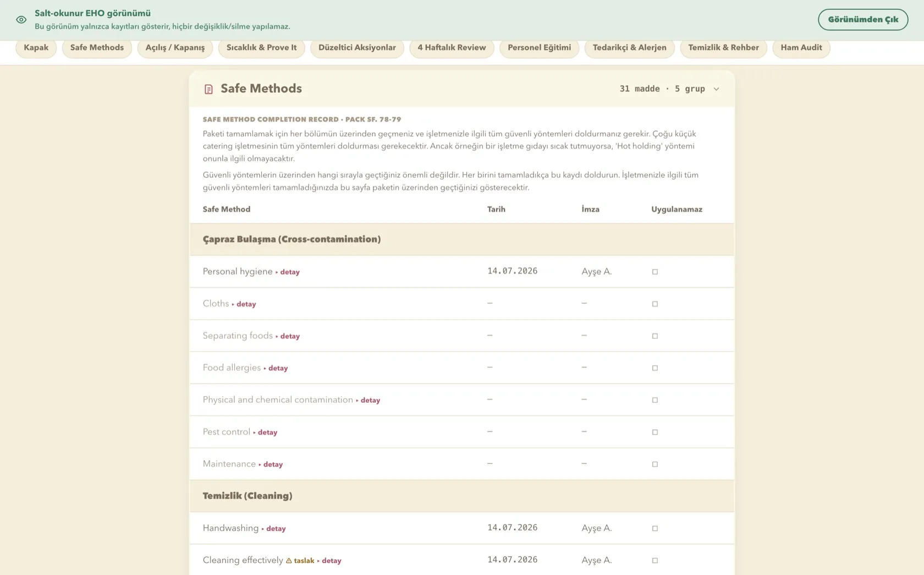The width and height of the screenshot is (924, 575).
Task: Toggle Uygulanamaz for Cleaning effectively
Action: coord(655,561)
